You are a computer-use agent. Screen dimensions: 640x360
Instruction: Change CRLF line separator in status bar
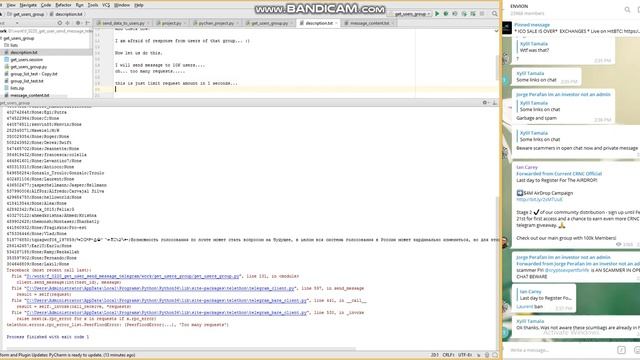pos(448,355)
